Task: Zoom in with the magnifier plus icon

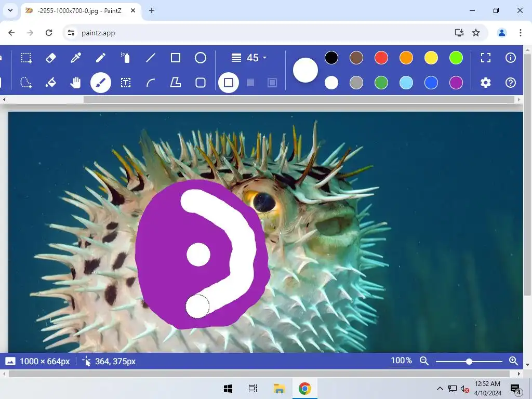Action: point(514,361)
